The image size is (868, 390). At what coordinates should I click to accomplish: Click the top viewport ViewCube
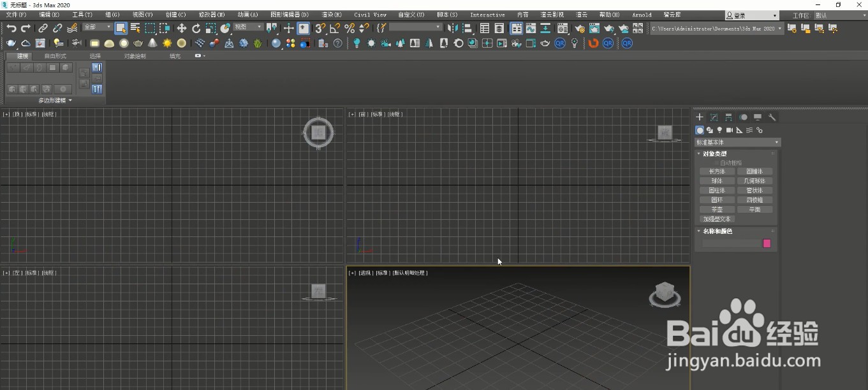pos(319,133)
